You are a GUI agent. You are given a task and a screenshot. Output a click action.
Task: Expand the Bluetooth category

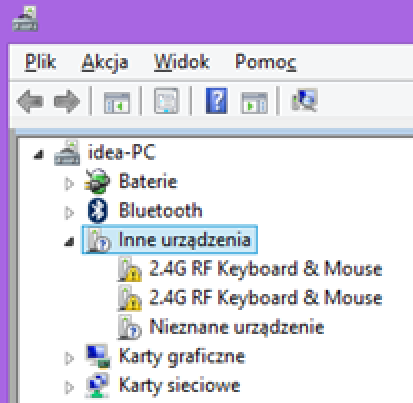click(x=69, y=213)
